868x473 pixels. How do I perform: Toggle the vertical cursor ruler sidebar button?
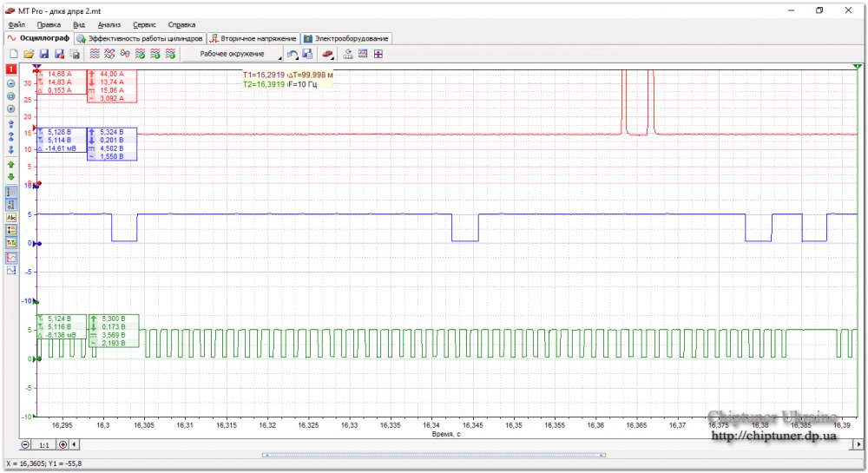[11, 192]
